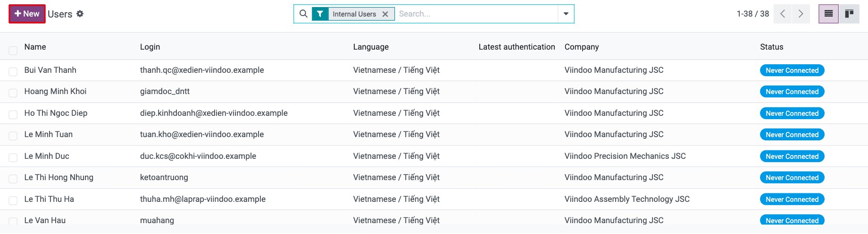Screen dimensions: 868x234
Task: Click Viindoo Assembly Technology JSC company cell
Action: click(627, 199)
